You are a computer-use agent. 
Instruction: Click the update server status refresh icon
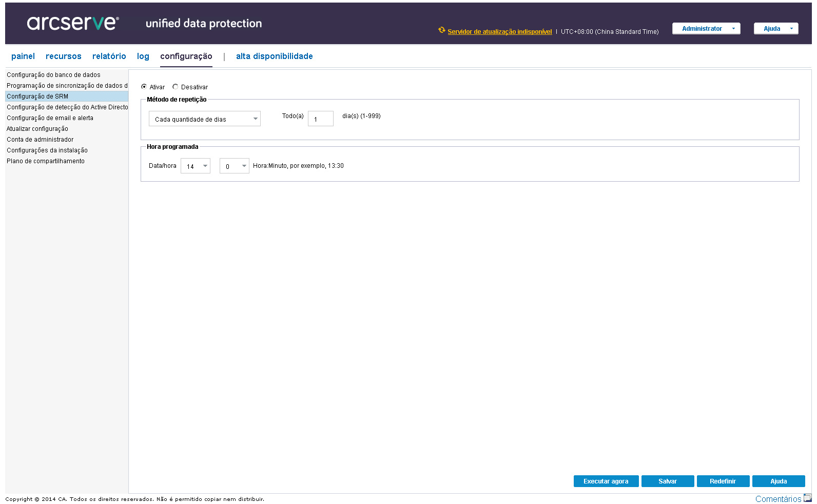coord(441,30)
